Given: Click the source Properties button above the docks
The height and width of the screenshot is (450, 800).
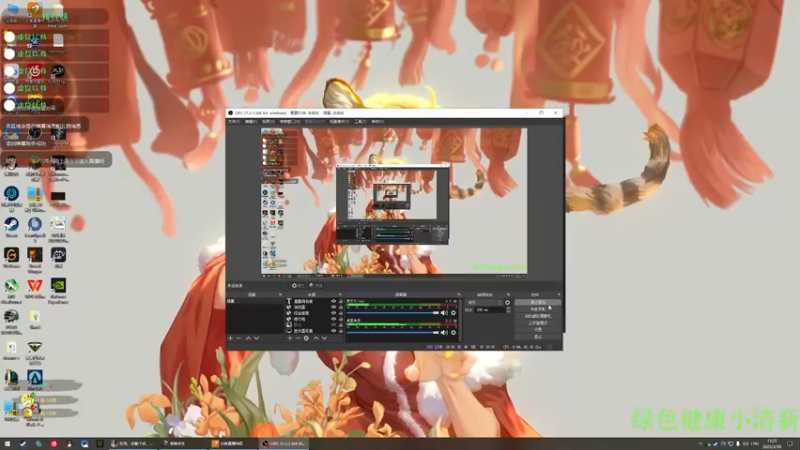Looking at the screenshot, I should pos(298,285).
